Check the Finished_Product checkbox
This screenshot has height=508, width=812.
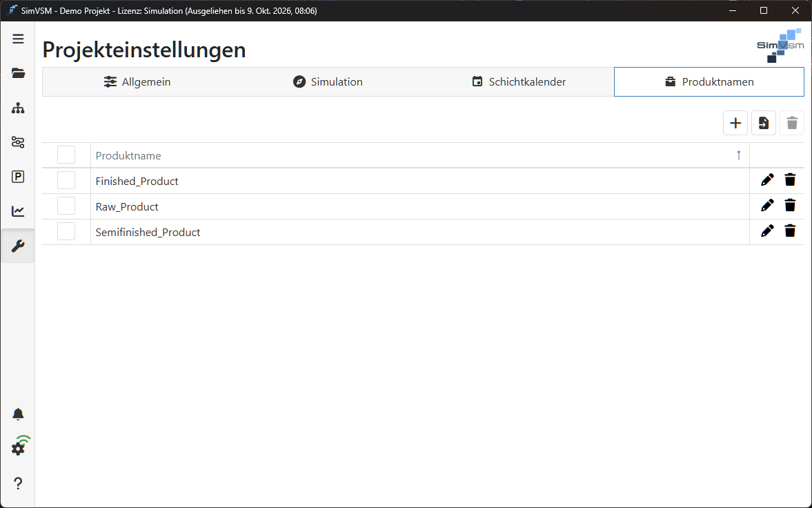[66, 180]
